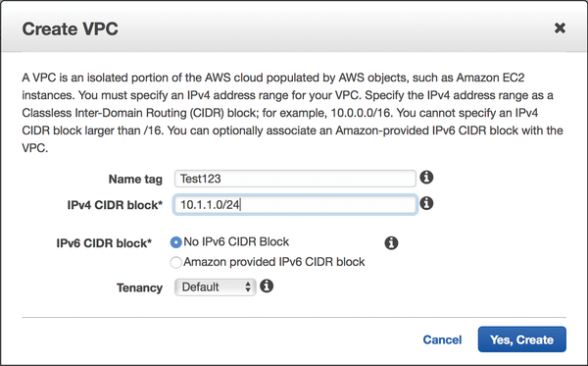
Task: Click the Tenancy label
Action: [139, 288]
